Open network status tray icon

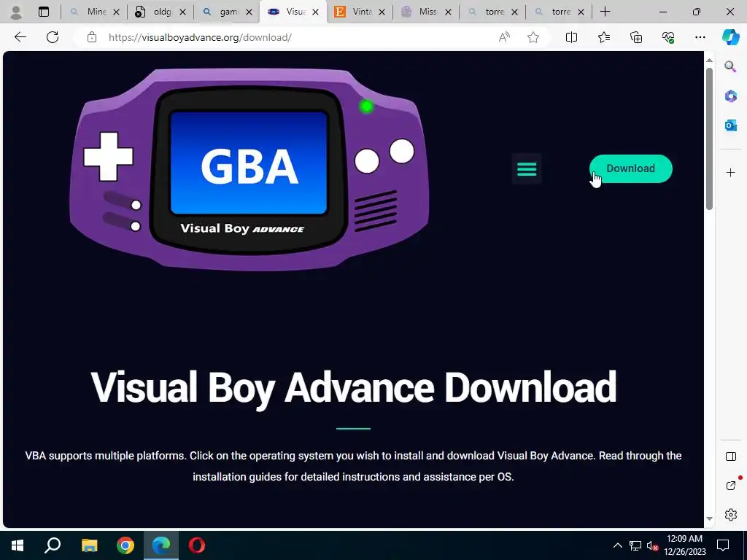[x=635, y=545]
